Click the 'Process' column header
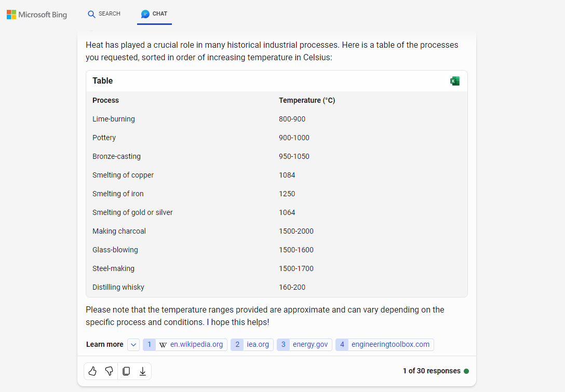Image resolution: width=565 pixels, height=392 pixels. (x=105, y=100)
